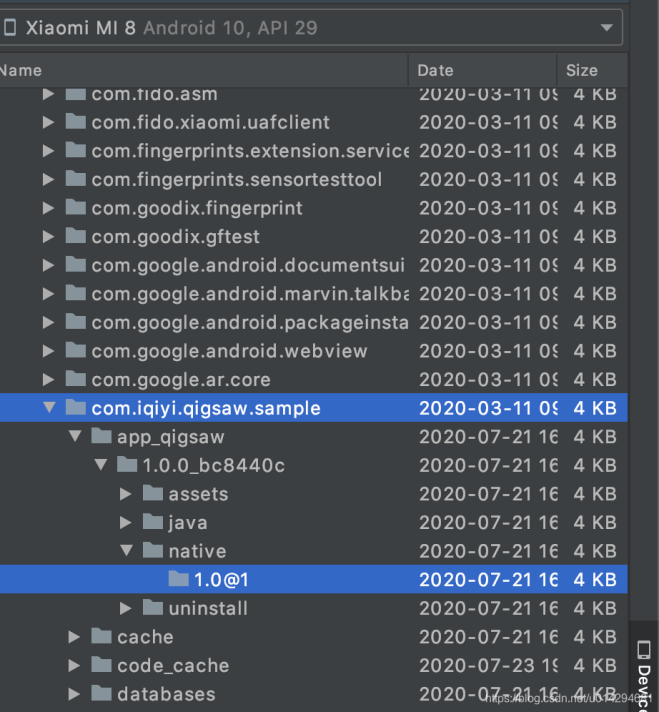Click the 1.0.0_bc8440c folder icon
The height and width of the screenshot is (712, 659).
coord(127,465)
